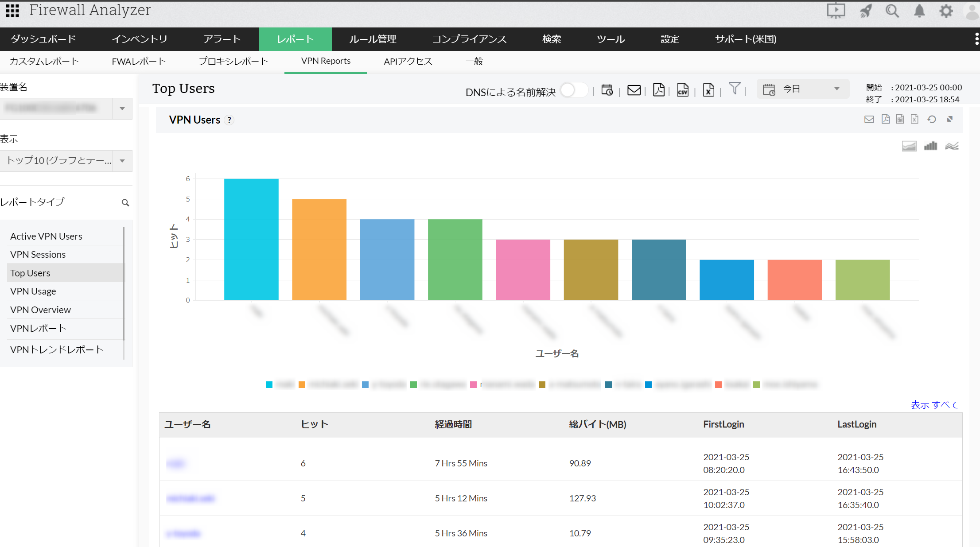Open the 今日 time period dropdown
The image size is (980, 547).
pyautogui.click(x=802, y=89)
